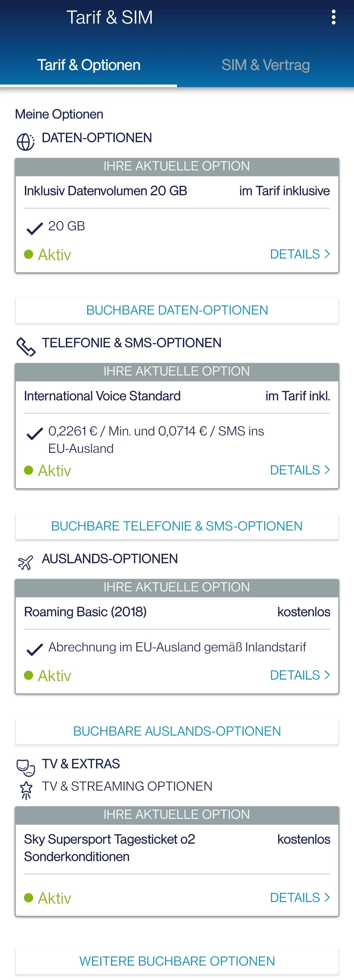The width and height of the screenshot is (354, 980).
Task: Open Weitere Buchbare Optionen
Action: click(177, 961)
